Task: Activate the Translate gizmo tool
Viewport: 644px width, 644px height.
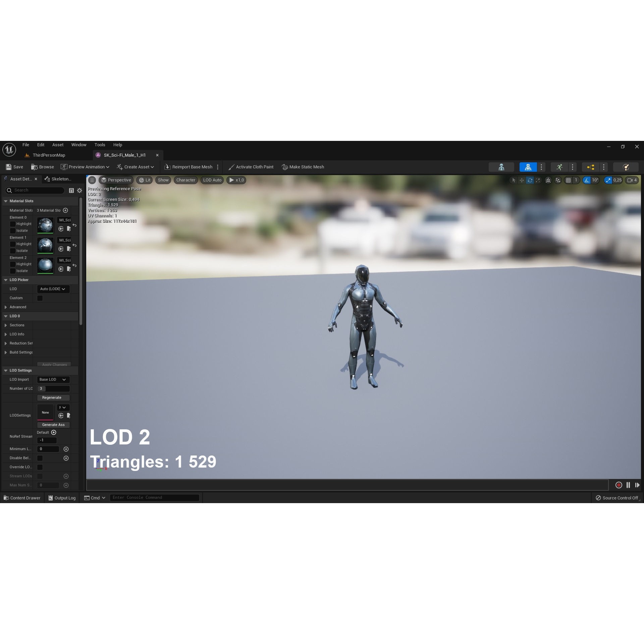Action: tap(522, 180)
